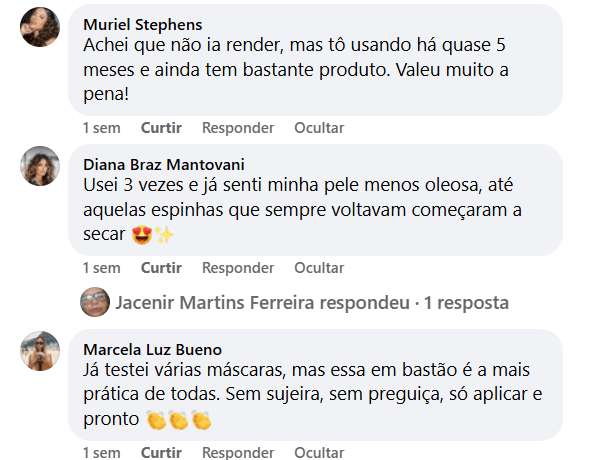
Task: Reply to Diana Braz Mantovani's comment
Action: click(x=238, y=268)
